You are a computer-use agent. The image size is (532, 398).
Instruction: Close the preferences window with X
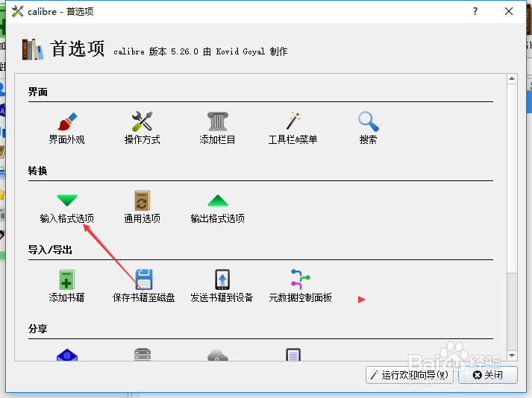509,11
